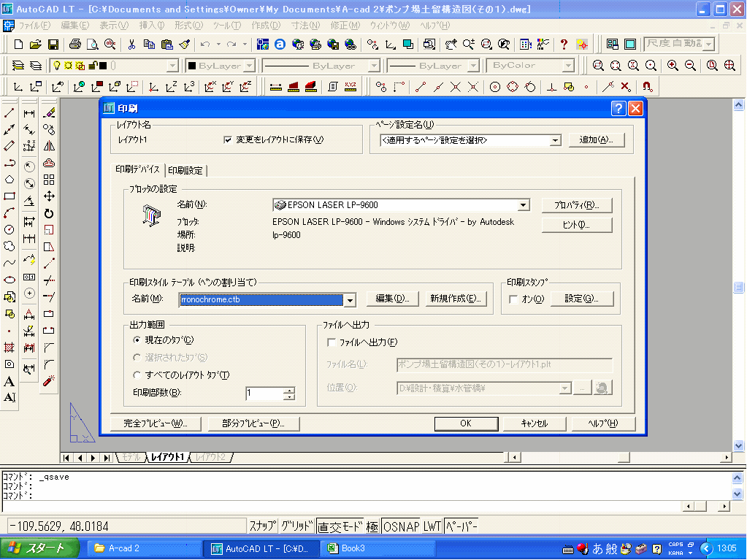This screenshot has height=560, width=747.
Task: Click the Zoom In magnifier icon
Action: coord(673,65)
